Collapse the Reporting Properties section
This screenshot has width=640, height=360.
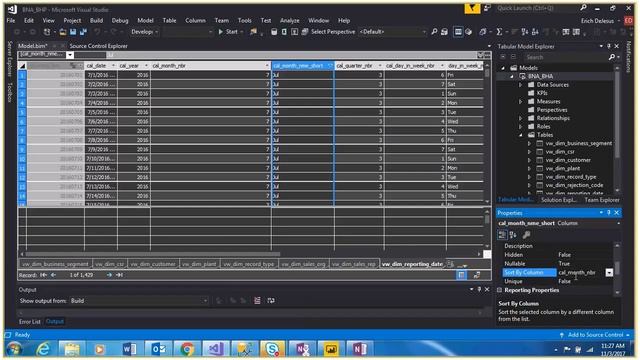500,290
